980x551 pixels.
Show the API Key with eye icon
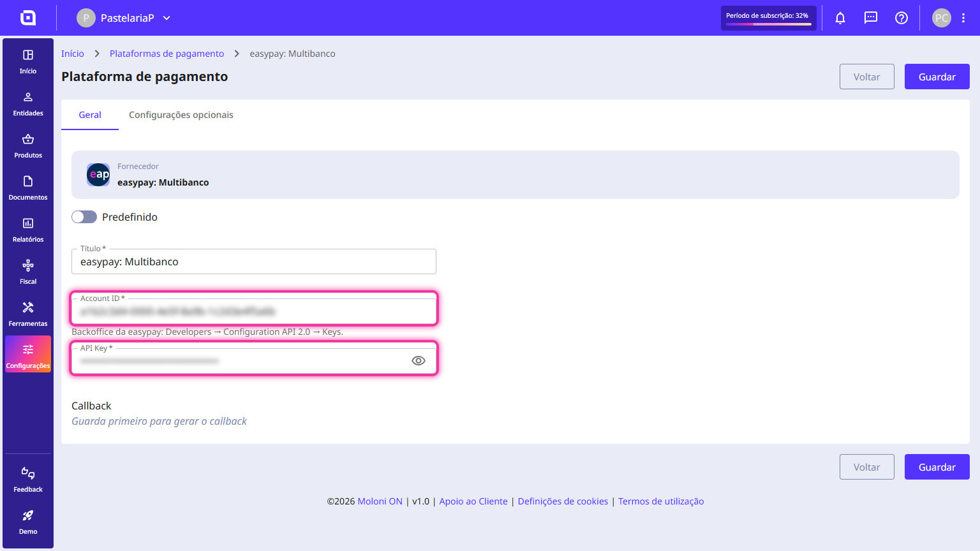[419, 360]
